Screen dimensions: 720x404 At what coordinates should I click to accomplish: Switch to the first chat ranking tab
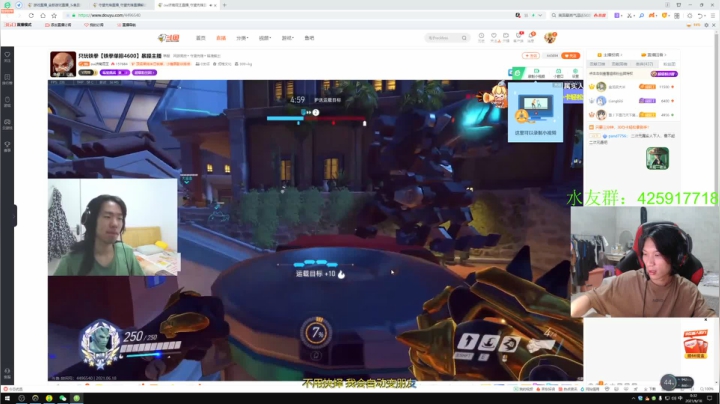click(x=597, y=64)
